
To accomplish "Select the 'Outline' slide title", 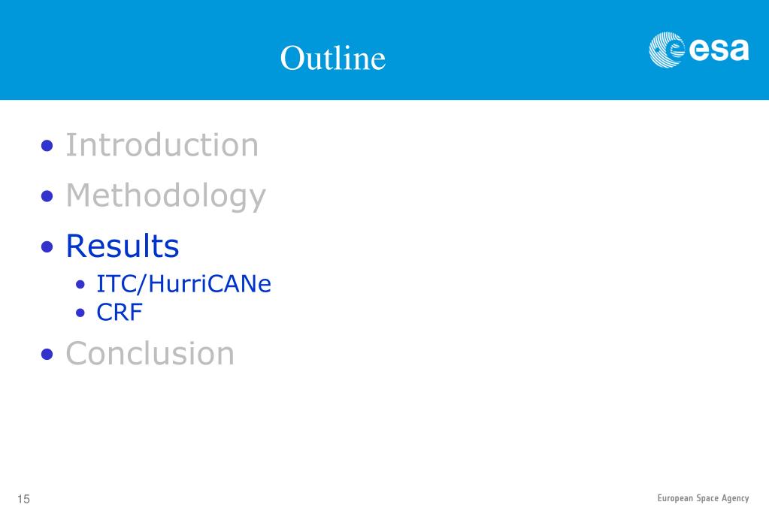I will [x=333, y=58].
